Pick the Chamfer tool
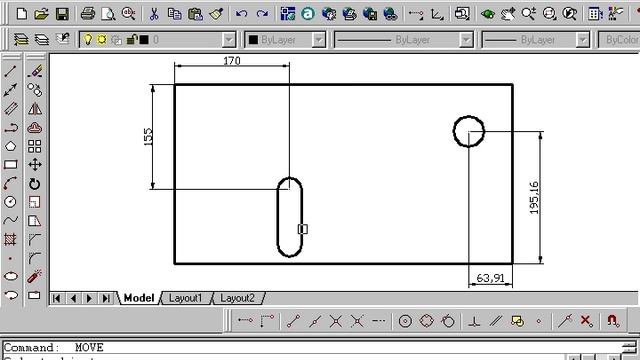Screen dimensions: 640x360 click(x=35, y=240)
